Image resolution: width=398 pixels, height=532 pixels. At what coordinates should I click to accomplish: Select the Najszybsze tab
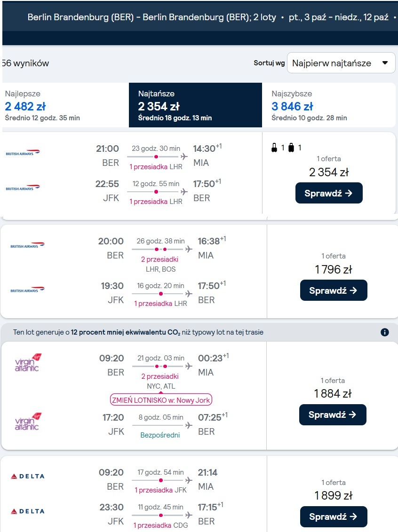329,105
